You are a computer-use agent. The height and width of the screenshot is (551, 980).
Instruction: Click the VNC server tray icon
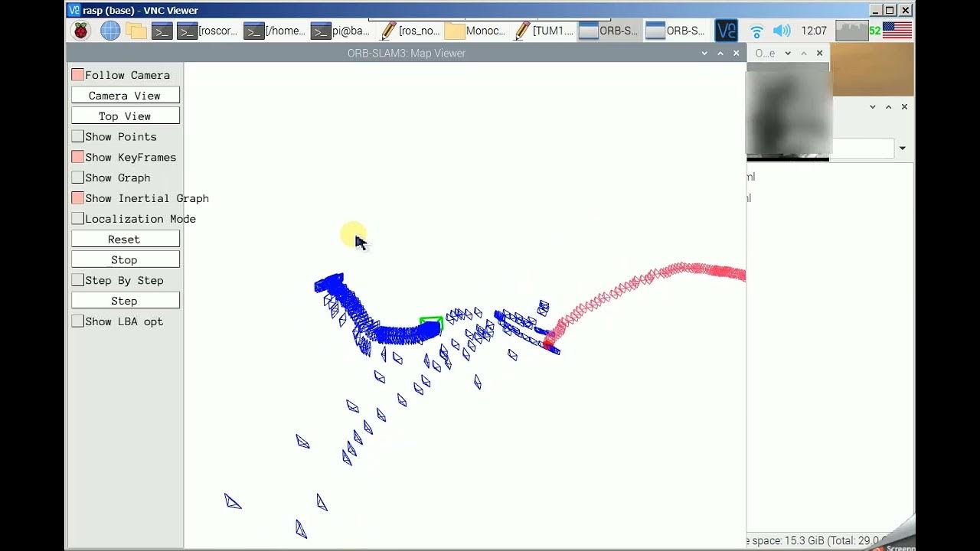tap(726, 31)
